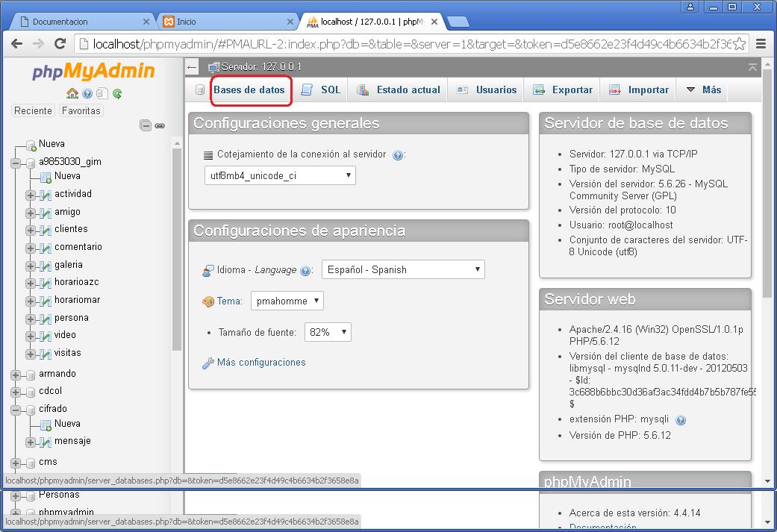Click the persona table structure icon
Viewport: 777px width, 532px height.
pyautogui.click(x=45, y=319)
